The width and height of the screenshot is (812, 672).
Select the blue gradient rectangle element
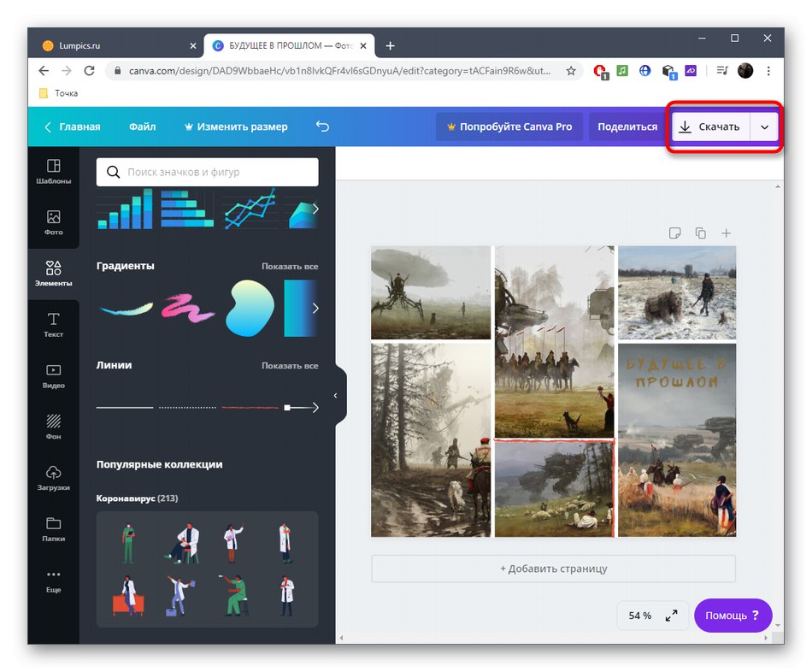coord(300,309)
